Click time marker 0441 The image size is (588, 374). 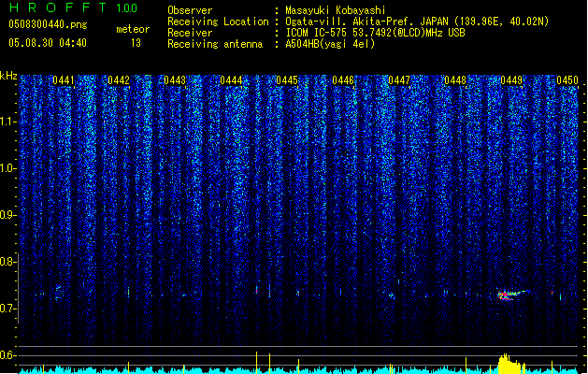point(64,80)
